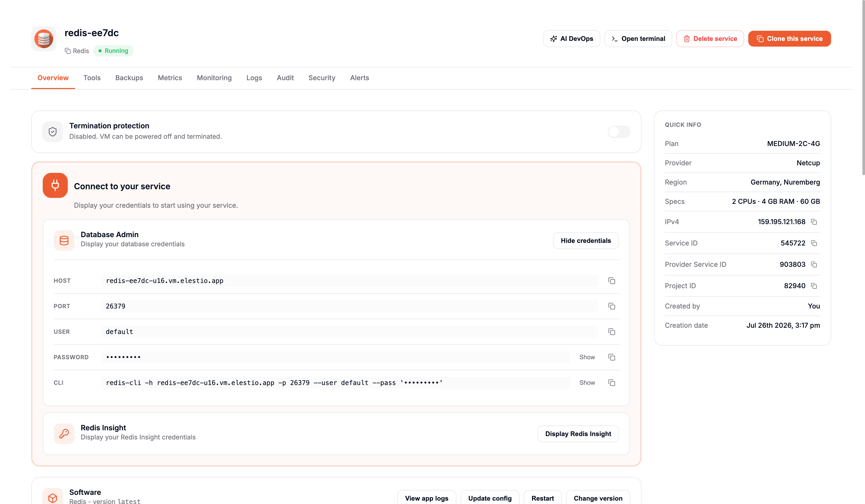Click the masked PASSWORD field
865x504 pixels.
(x=335, y=357)
